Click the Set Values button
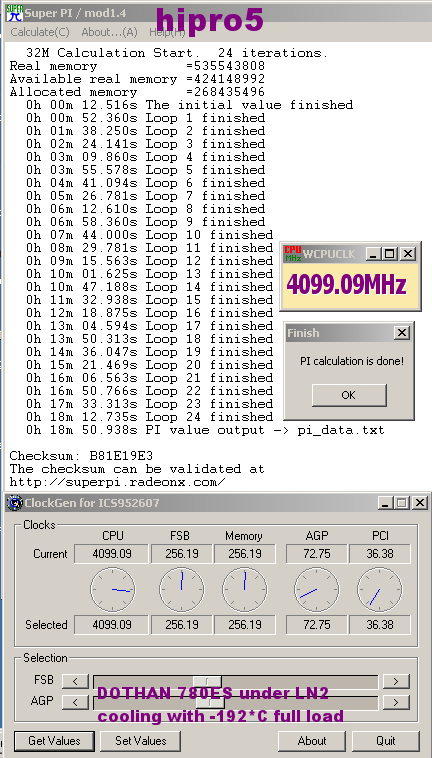 141,741
